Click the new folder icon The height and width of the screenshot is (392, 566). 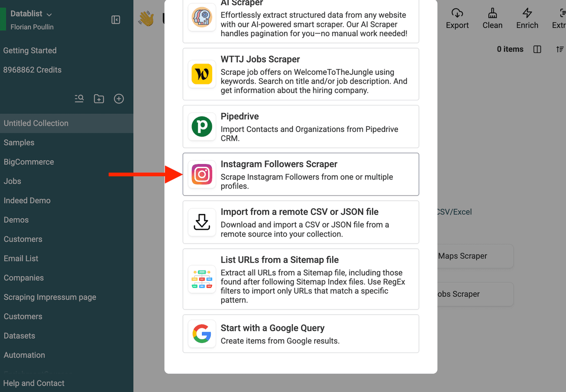tap(99, 98)
